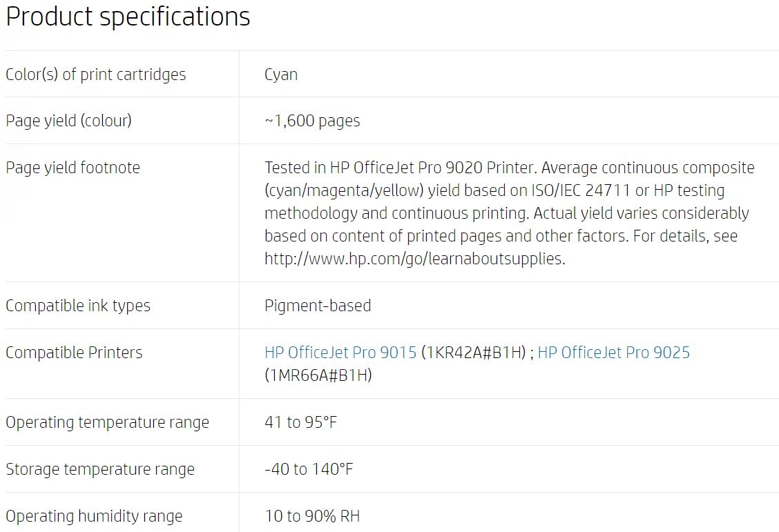
Task: Click the 'Compatible Printers' label
Action: [x=73, y=353]
